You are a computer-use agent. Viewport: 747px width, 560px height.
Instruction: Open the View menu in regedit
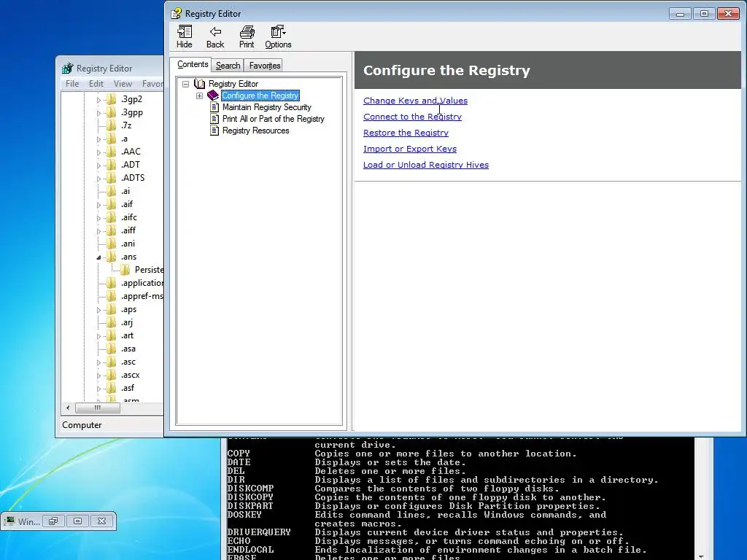pyautogui.click(x=123, y=83)
